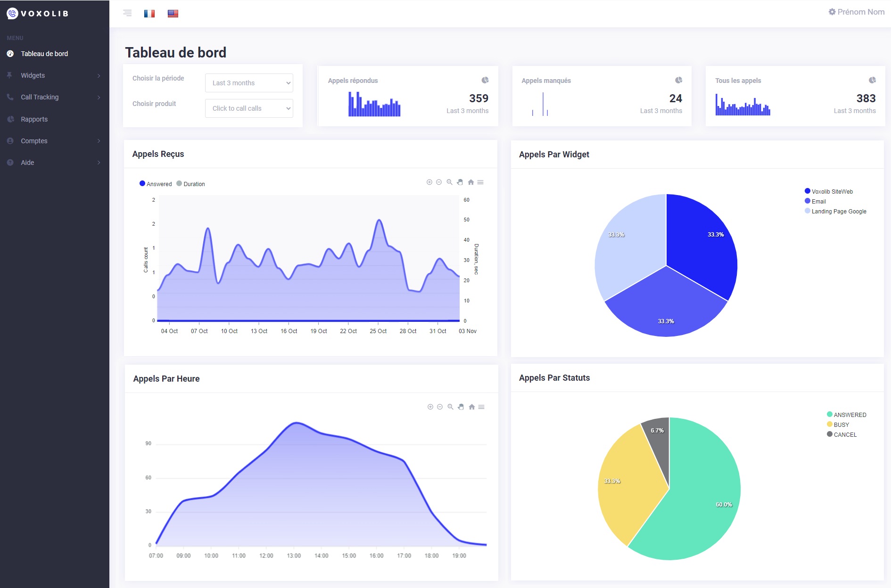Select panning hand tool on Appels Par Heure
891x588 pixels.
point(461,407)
